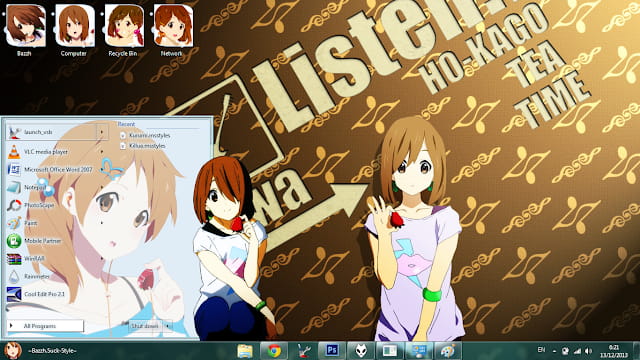Open the launch_vsb taskbar icon
640x360 pixels.
[x=303, y=351]
